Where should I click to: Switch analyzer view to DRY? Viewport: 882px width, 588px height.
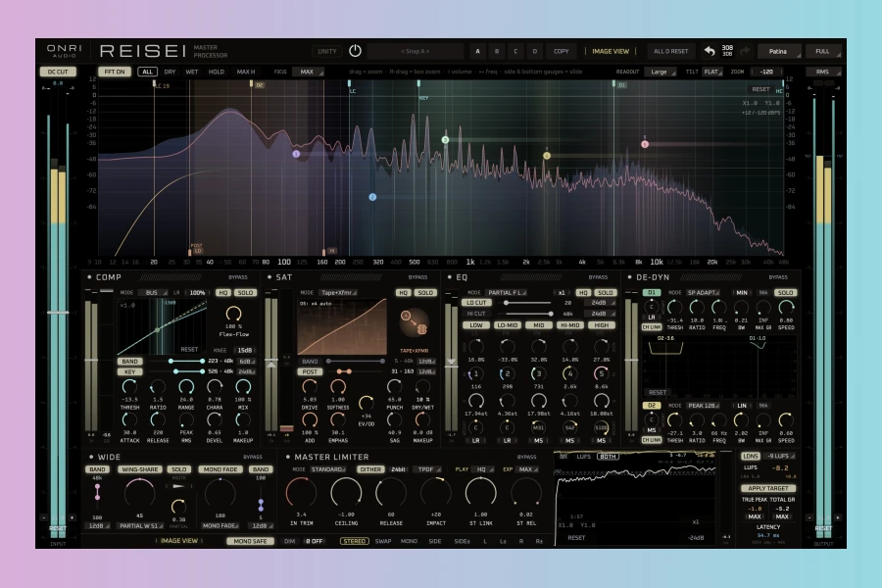coord(170,72)
